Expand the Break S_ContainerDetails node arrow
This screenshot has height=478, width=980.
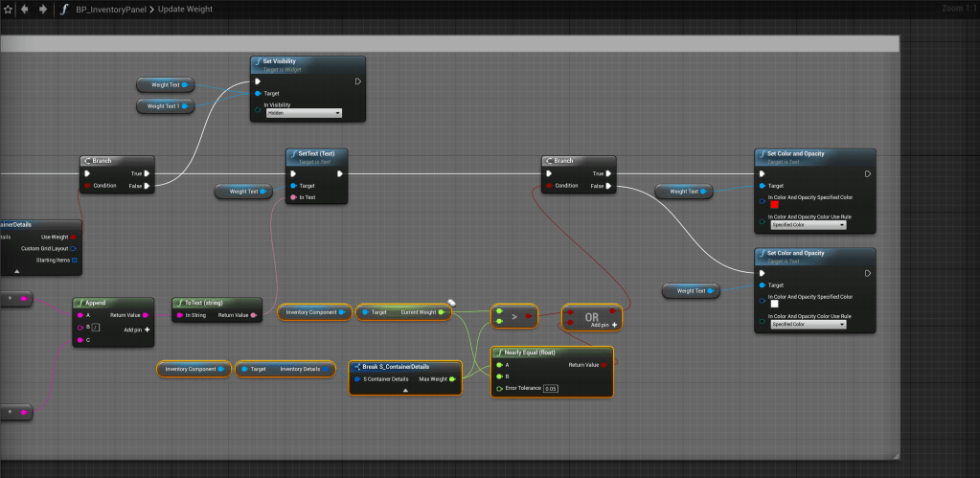point(405,391)
